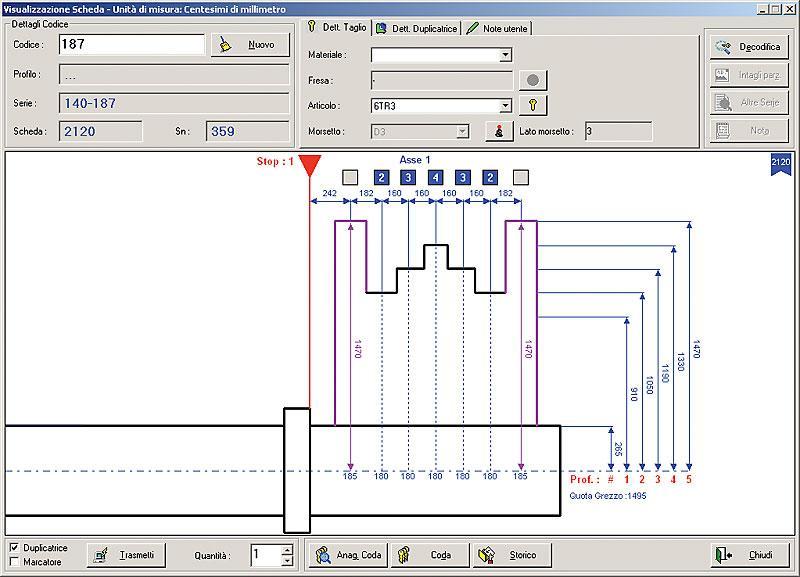800x577 pixels.
Task: Click the Scheda field 2120
Action: [101, 131]
